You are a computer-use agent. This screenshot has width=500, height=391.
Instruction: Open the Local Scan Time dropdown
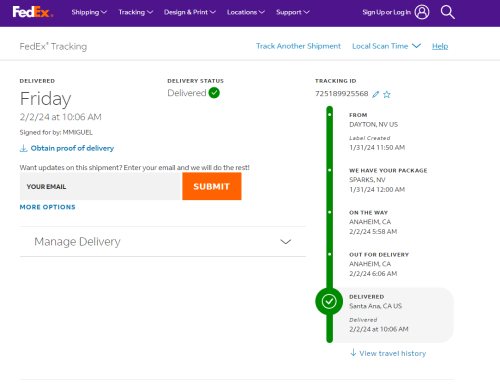pyautogui.click(x=386, y=46)
